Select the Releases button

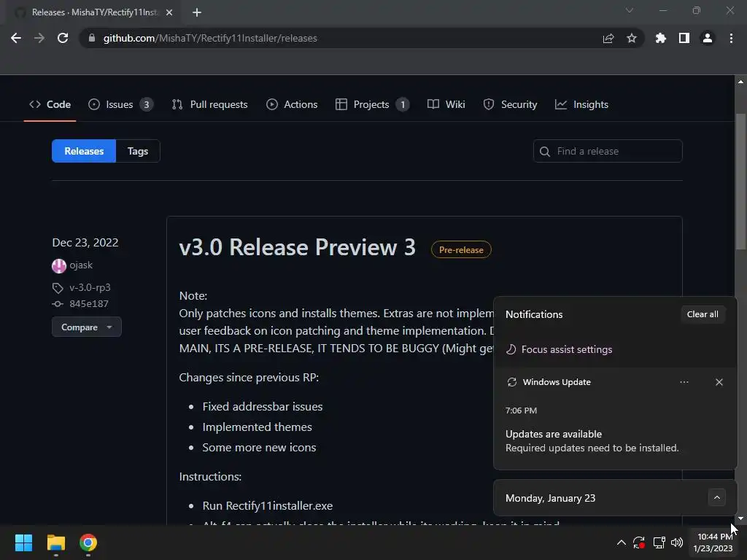84,151
